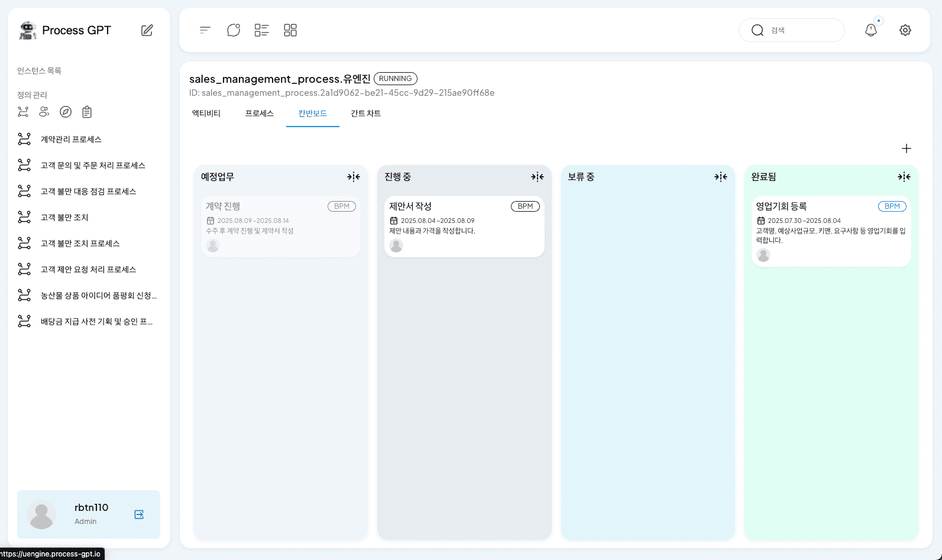Click the 검색 search field
Image resolution: width=942 pixels, height=560 pixels.
tap(798, 30)
